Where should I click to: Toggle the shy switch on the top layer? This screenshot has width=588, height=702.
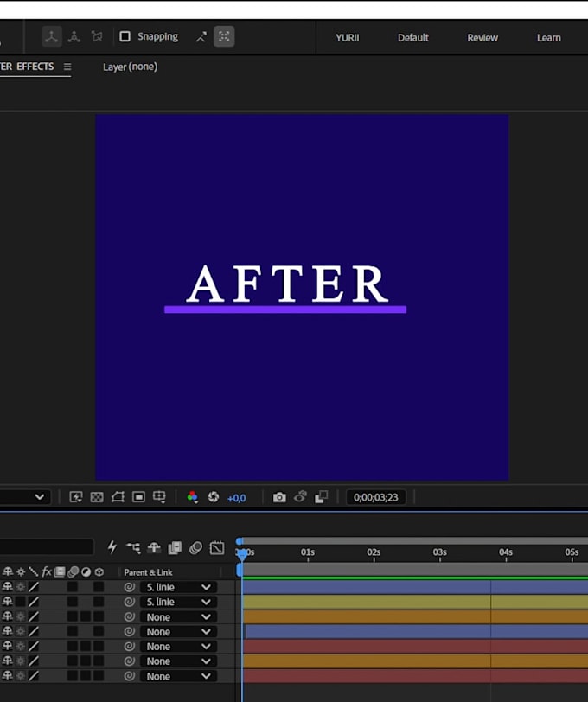(x=8, y=586)
